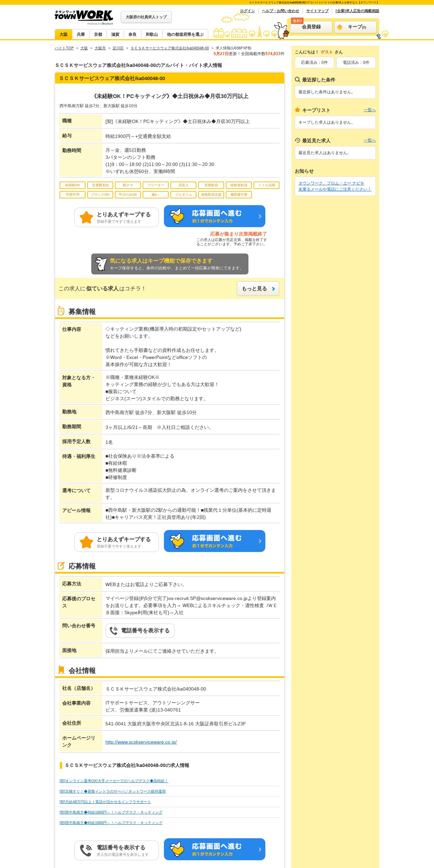
Task: Click the 応募済み：0件 box
Action: pyautogui.click(x=314, y=63)
